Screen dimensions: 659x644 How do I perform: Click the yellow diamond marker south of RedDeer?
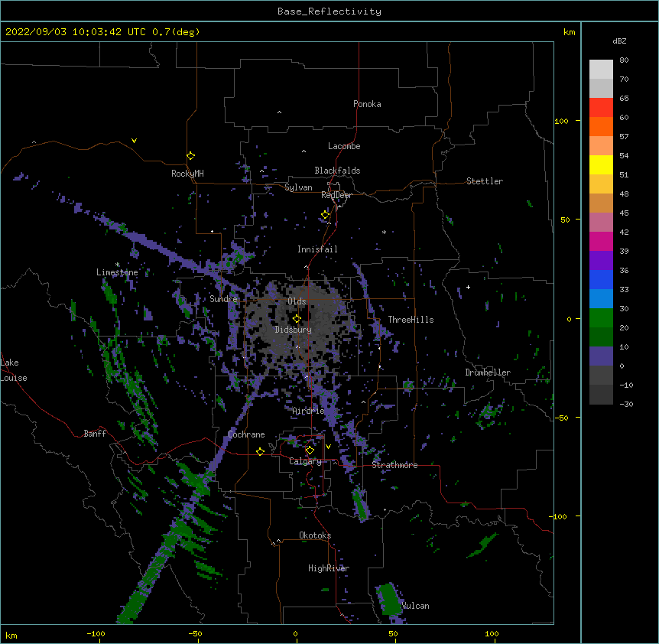(x=325, y=215)
